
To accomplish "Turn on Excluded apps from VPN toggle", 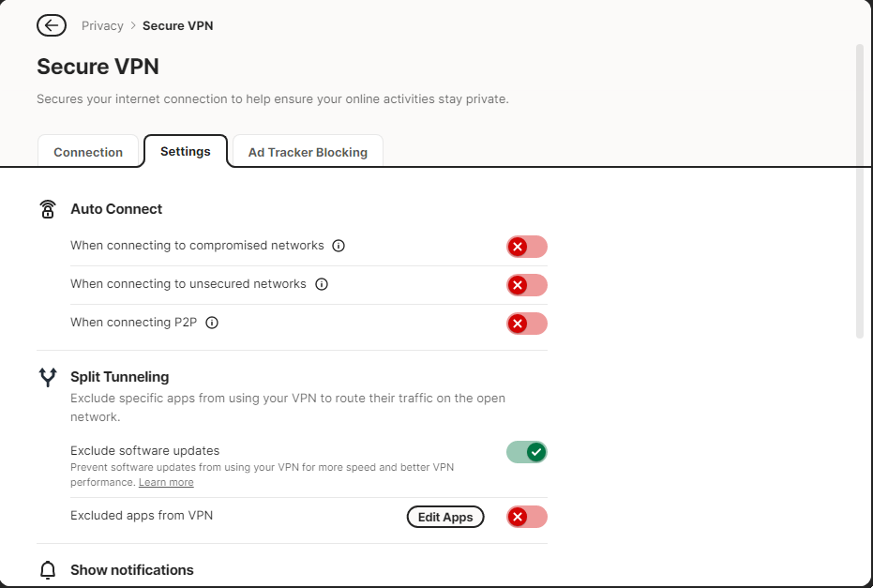I will click(x=527, y=517).
